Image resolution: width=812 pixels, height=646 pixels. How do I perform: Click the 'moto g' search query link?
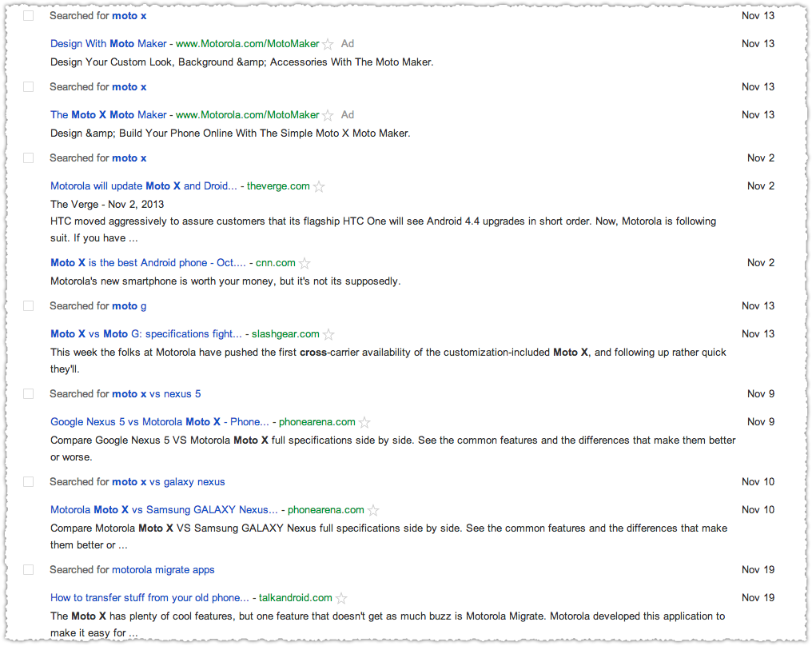(129, 306)
